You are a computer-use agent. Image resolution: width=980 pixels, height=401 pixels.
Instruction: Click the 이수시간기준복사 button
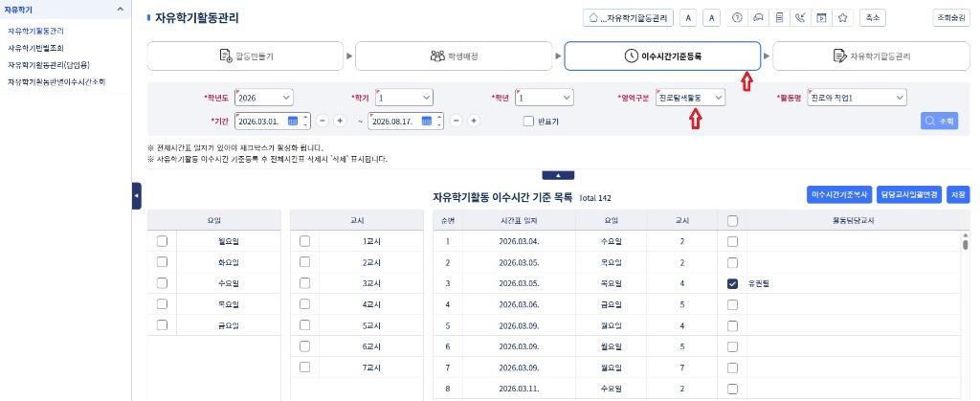[839, 195]
